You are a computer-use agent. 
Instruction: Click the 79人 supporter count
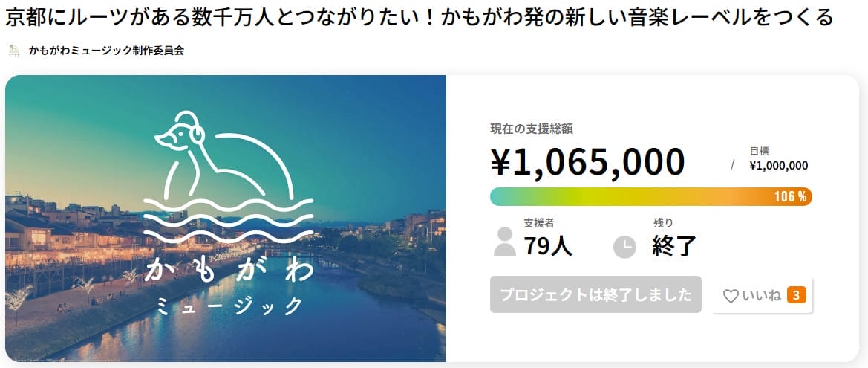pyautogui.click(x=548, y=245)
